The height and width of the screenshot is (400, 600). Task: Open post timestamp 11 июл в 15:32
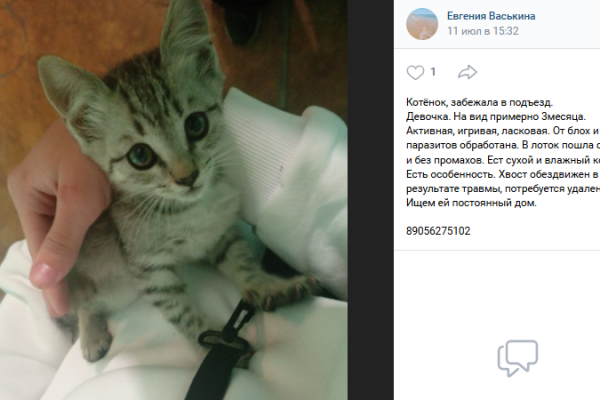pos(483,31)
